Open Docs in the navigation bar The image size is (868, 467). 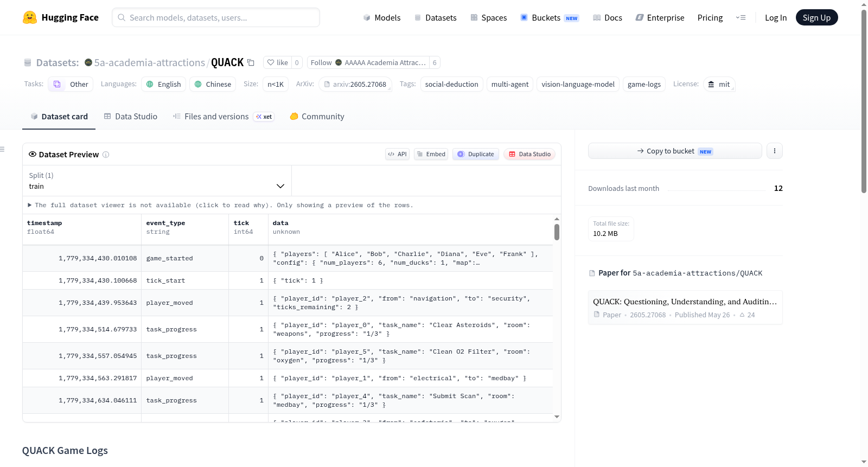(607, 17)
